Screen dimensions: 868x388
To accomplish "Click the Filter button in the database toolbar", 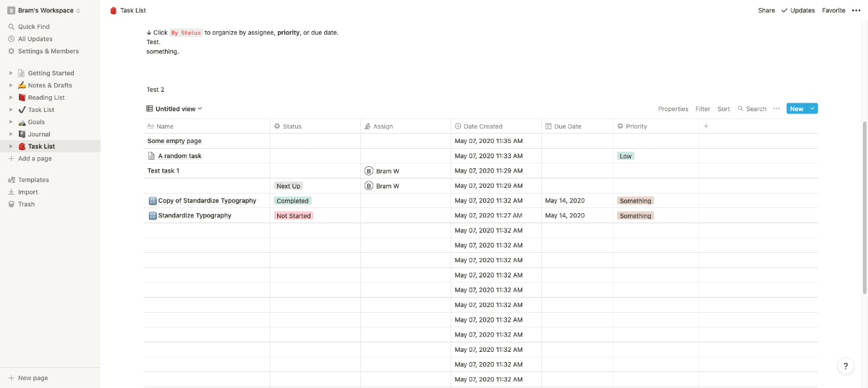I will pyautogui.click(x=702, y=109).
